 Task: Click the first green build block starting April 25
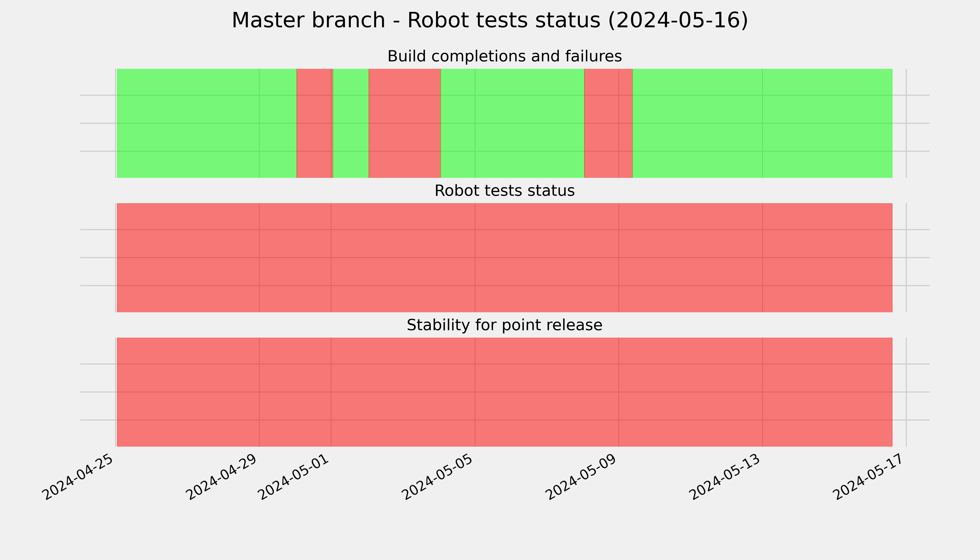tap(206, 123)
